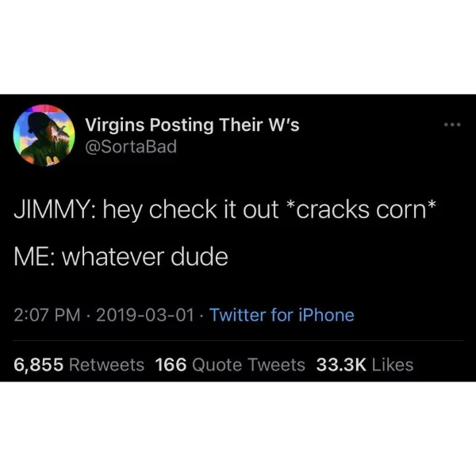Image resolution: width=476 pixels, height=476 pixels.
Task: Open the @SortaBad handle link
Action: (x=131, y=147)
